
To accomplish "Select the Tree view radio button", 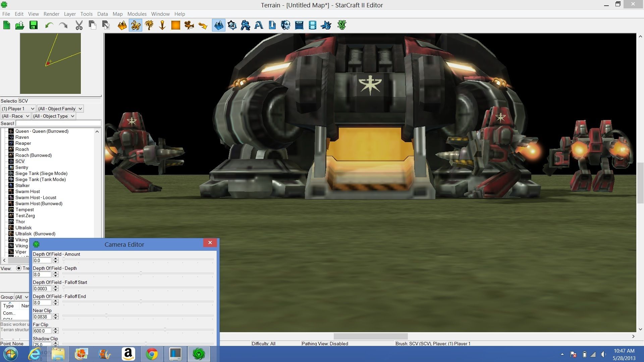I will [19, 268].
